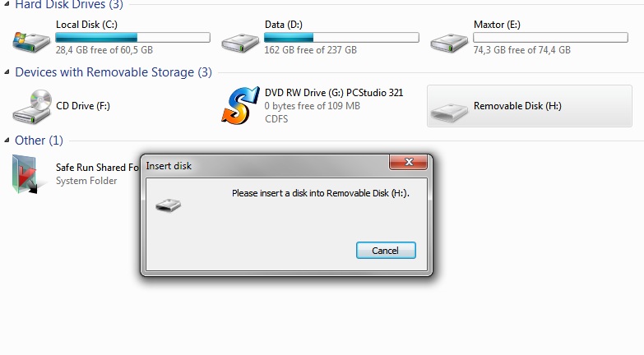Collapse the Devices with Removable Storage arrow
The width and height of the screenshot is (644, 355).
pos(7,72)
